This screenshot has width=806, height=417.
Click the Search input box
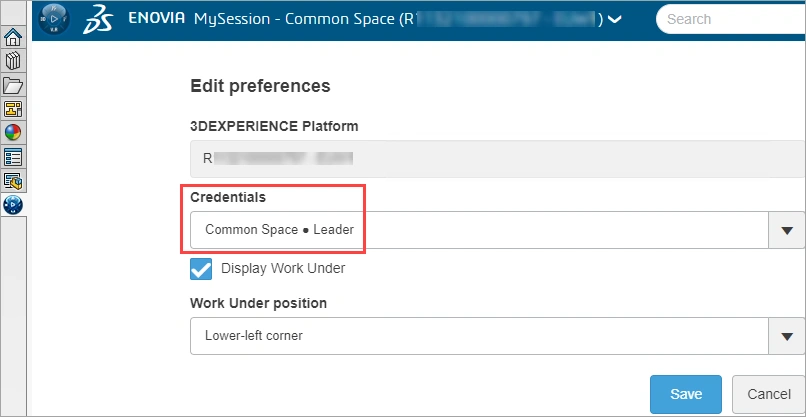pos(730,19)
